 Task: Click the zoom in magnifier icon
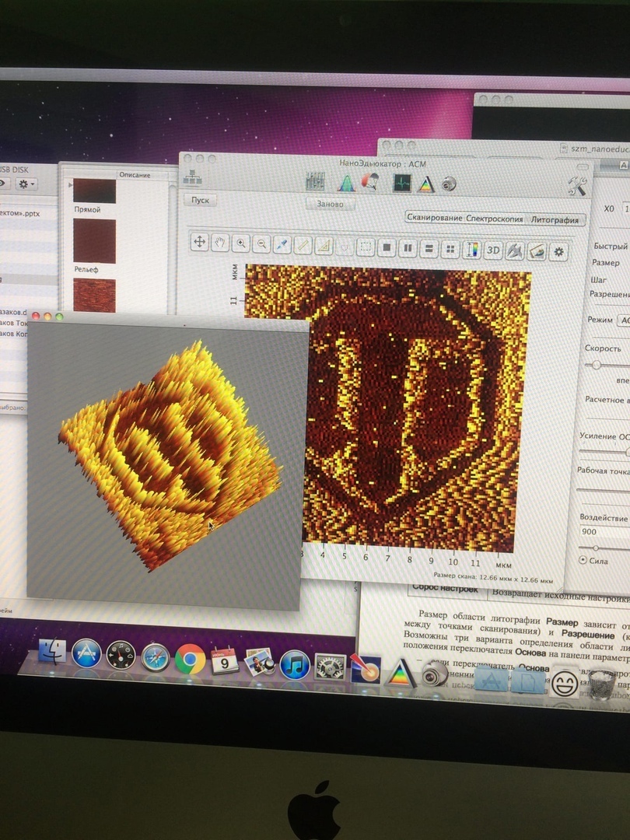point(242,243)
